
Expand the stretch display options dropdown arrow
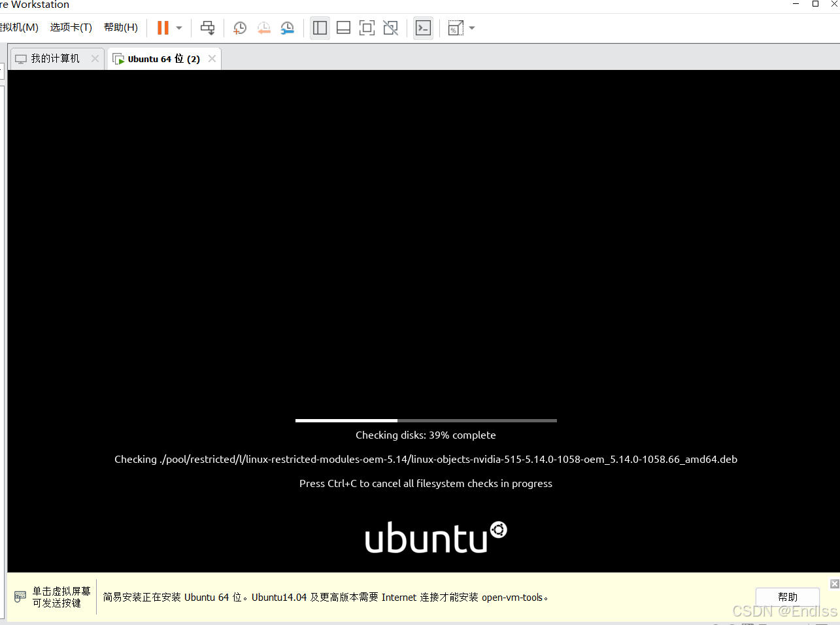coord(472,28)
